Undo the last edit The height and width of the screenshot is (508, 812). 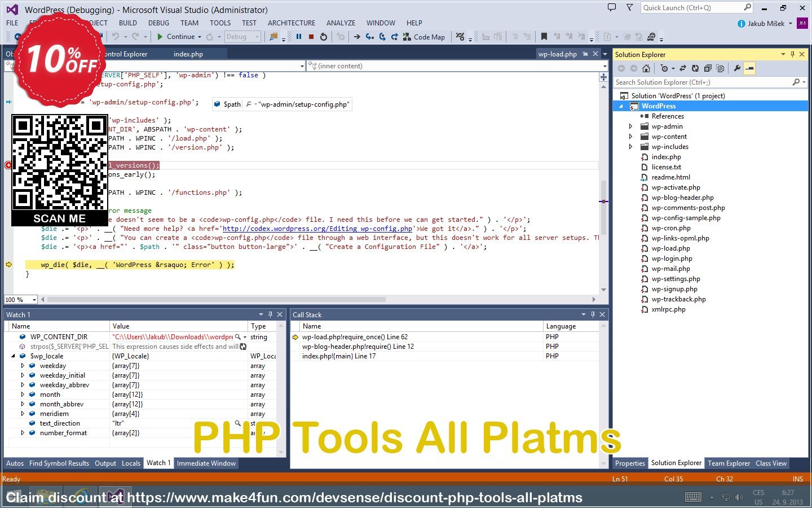click(116, 37)
